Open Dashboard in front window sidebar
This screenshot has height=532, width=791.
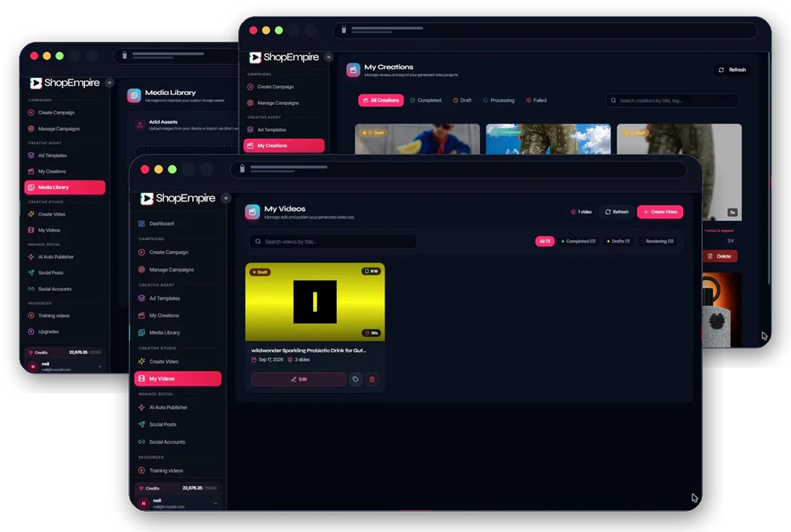point(161,223)
